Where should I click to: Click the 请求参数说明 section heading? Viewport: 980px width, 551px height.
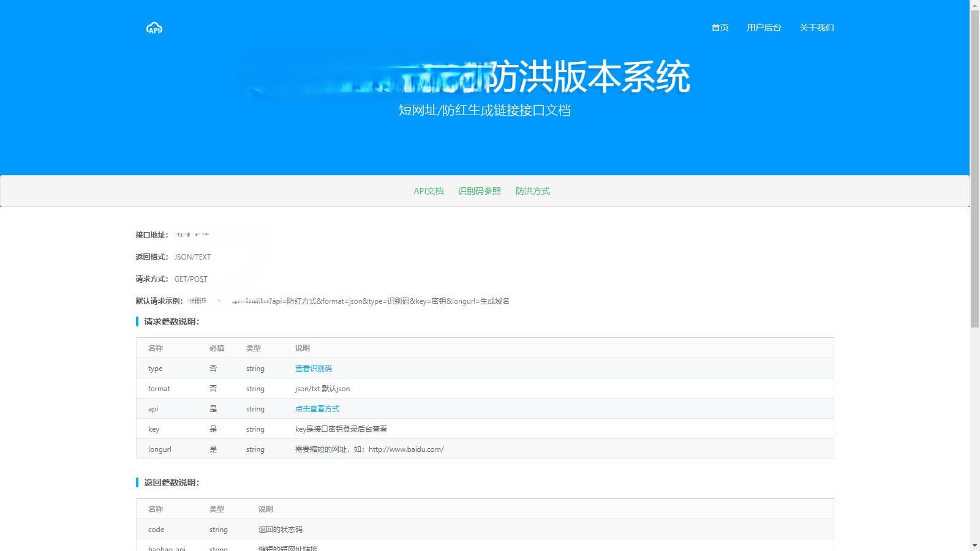pyautogui.click(x=172, y=321)
